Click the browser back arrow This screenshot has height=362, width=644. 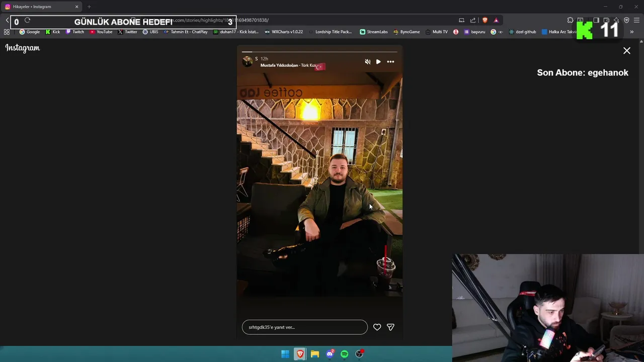(8, 21)
